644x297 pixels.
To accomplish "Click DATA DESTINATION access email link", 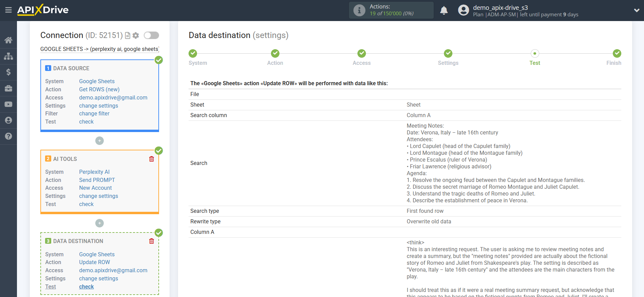I will pyautogui.click(x=113, y=270).
